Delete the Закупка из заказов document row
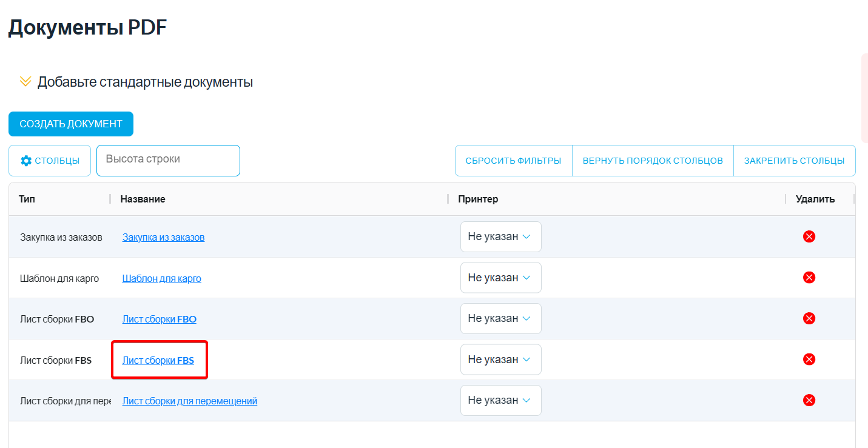Screen dimensions: 868x448 (809, 236)
